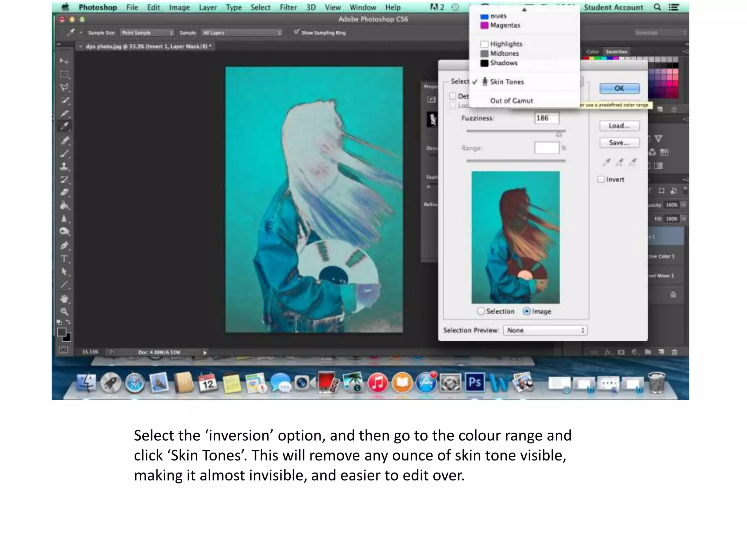Select the Pen tool
Screen dimensions: 747x560
click(64, 245)
